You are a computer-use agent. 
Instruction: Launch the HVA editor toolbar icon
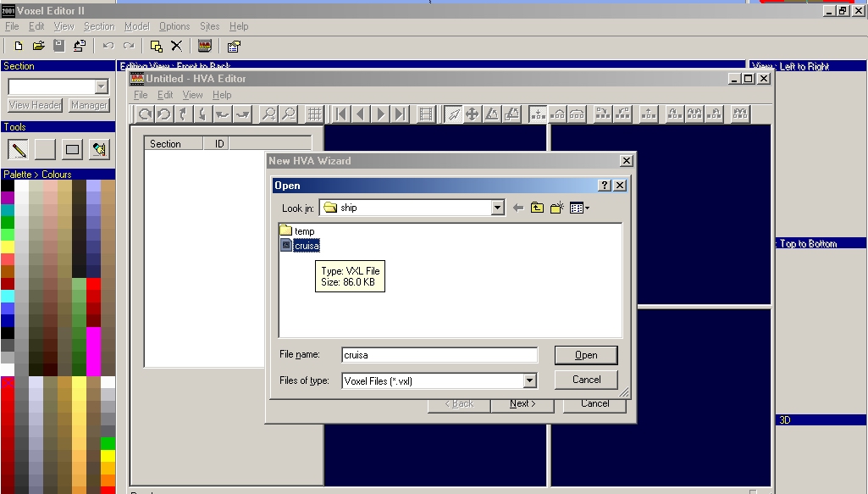click(x=205, y=47)
